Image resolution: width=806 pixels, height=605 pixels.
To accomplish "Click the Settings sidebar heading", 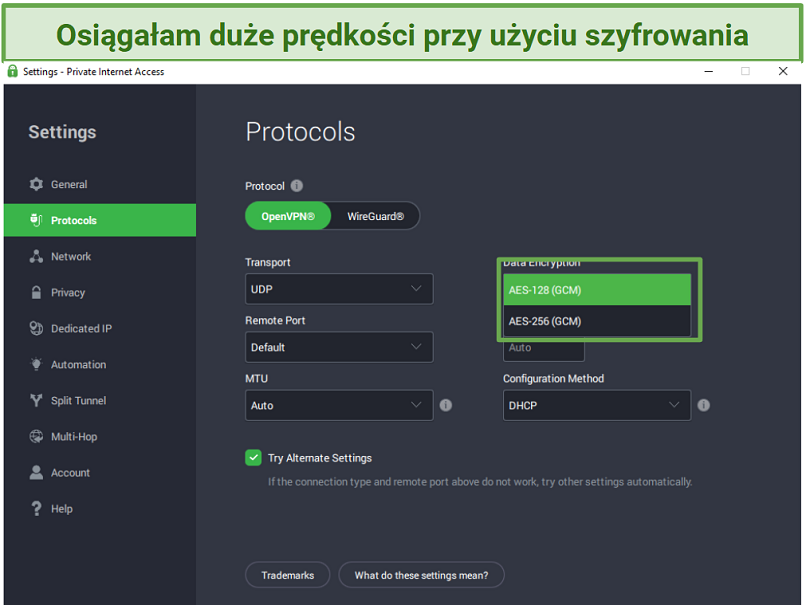I will click(62, 132).
